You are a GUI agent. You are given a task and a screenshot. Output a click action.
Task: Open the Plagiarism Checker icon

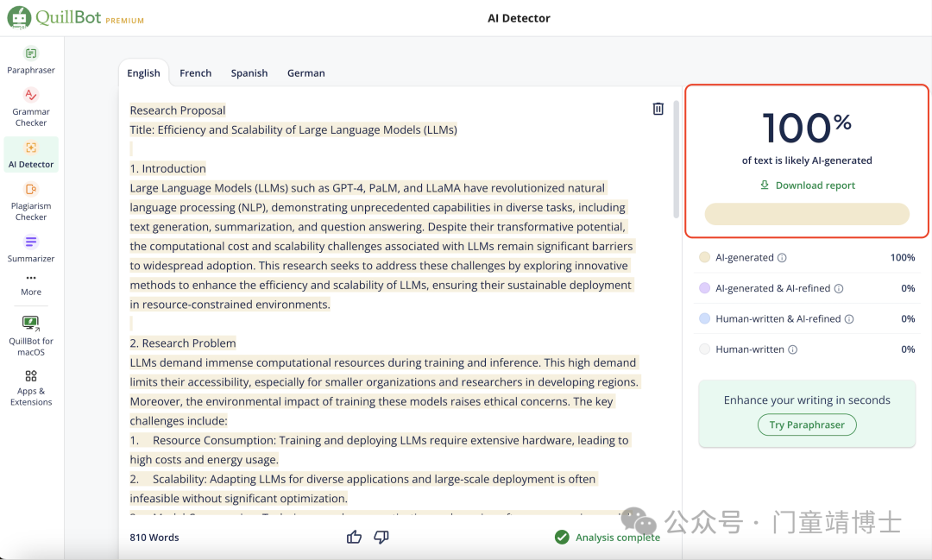(31, 189)
